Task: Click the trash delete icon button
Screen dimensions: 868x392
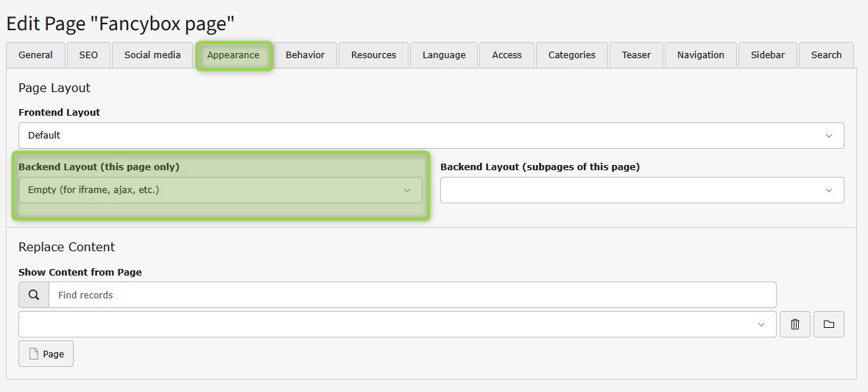Action: click(x=794, y=324)
